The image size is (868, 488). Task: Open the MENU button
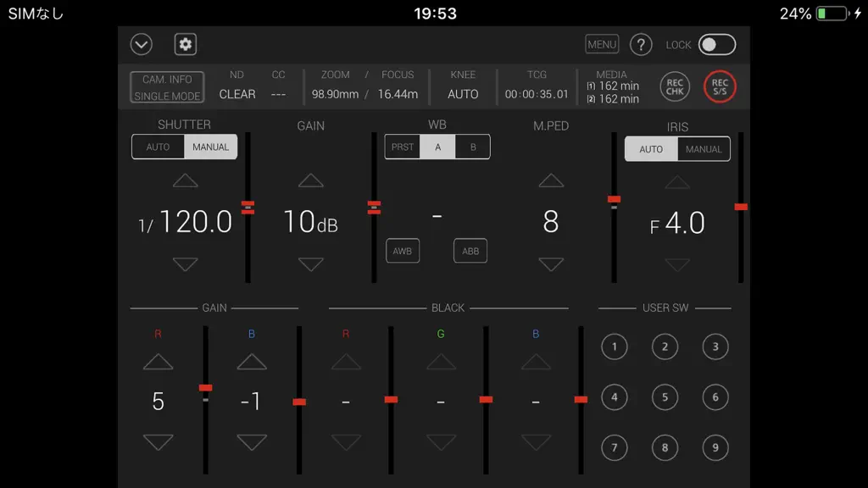tap(602, 44)
